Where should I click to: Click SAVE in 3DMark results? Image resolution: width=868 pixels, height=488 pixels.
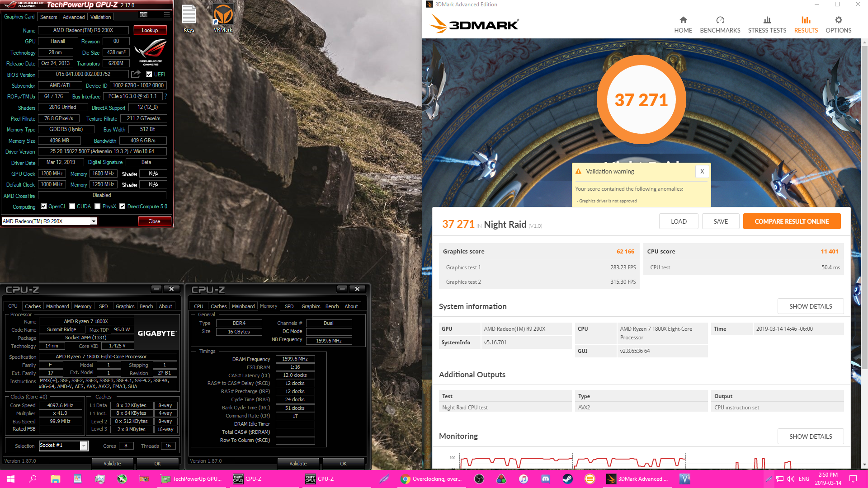(x=721, y=221)
